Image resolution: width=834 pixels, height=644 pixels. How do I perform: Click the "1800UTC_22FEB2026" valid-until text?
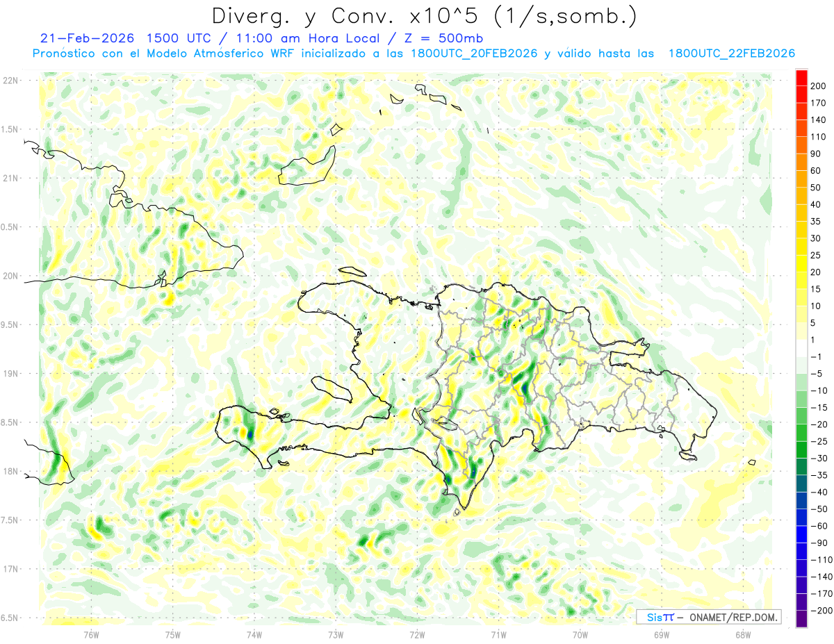732,53
